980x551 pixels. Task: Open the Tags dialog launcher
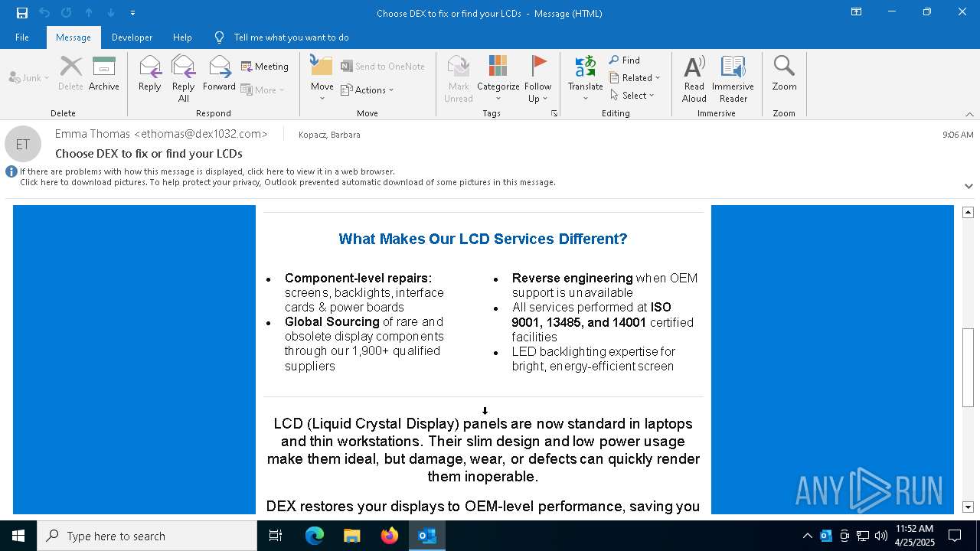click(x=554, y=113)
